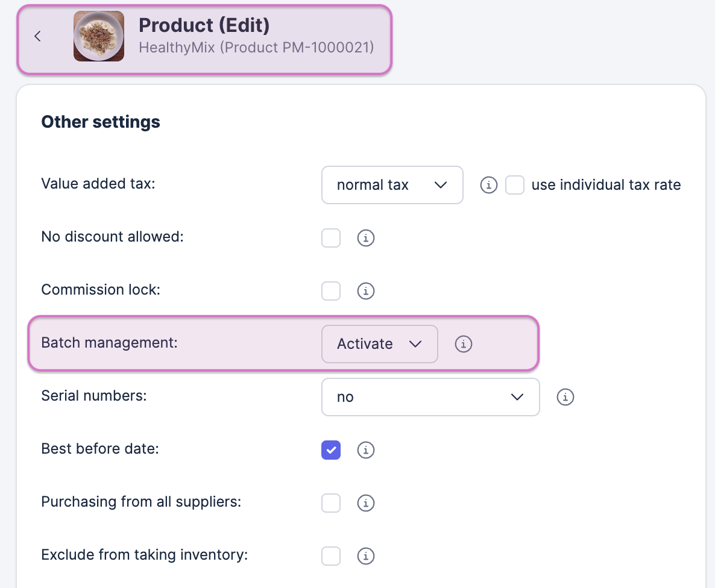Click info icon next to Value added tax

(x=488, y=185)
